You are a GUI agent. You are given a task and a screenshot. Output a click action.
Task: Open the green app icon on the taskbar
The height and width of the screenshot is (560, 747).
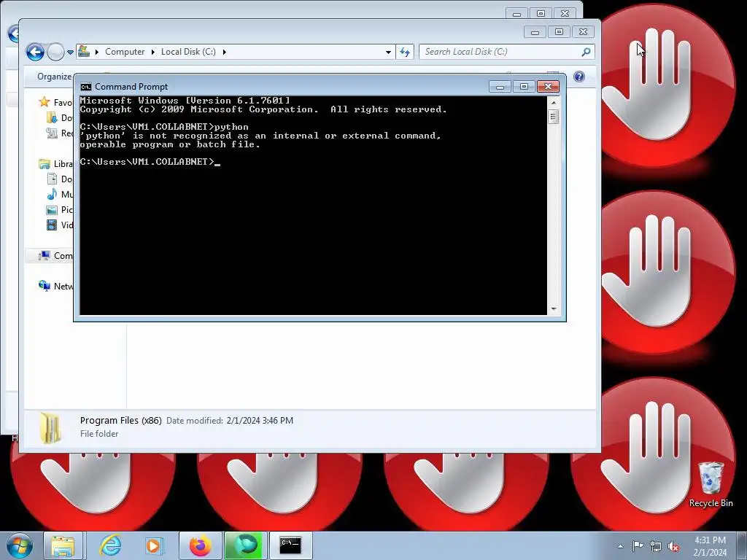click(x=244, y=545)
